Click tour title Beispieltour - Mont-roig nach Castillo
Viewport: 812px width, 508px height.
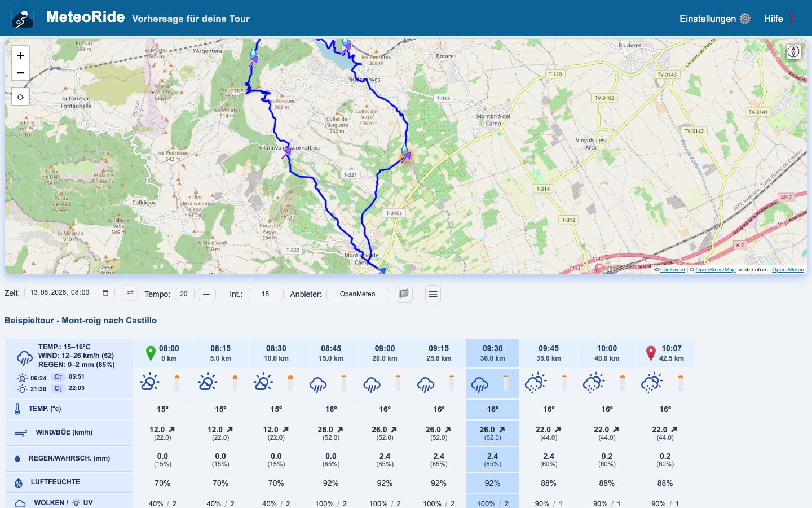pos(81,321)
